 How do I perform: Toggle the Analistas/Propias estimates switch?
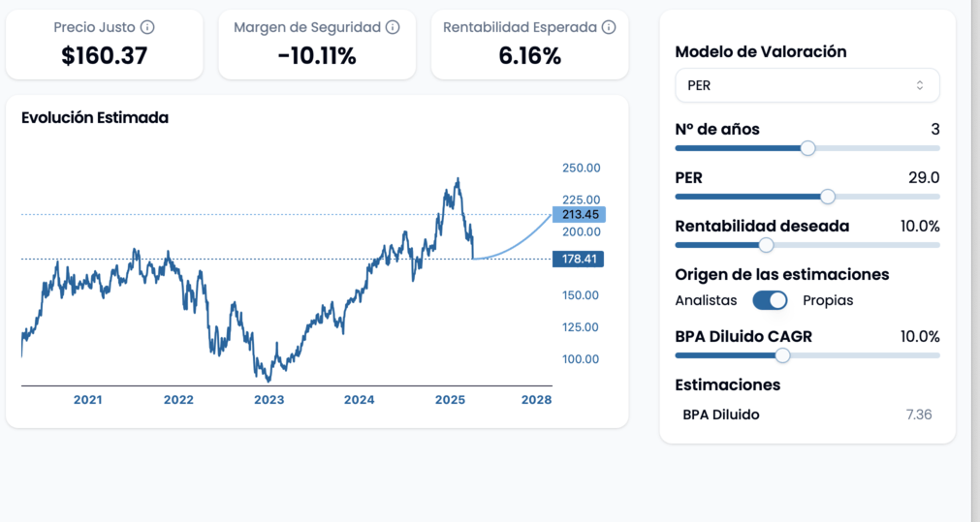pos(770,300)
